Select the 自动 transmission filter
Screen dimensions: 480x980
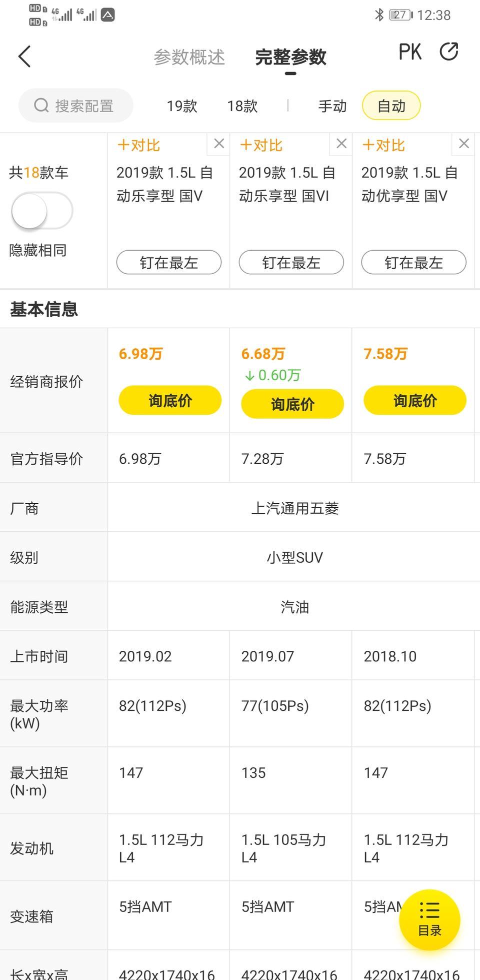tap(391, 106)
